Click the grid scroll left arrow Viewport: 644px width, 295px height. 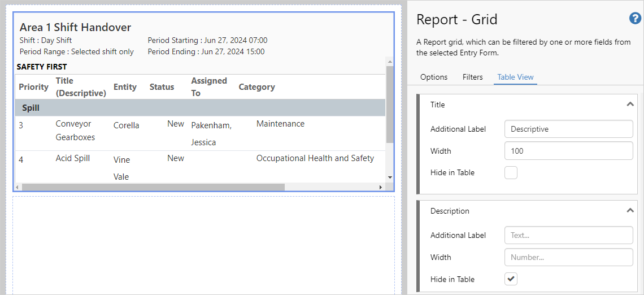click(18, 187)
